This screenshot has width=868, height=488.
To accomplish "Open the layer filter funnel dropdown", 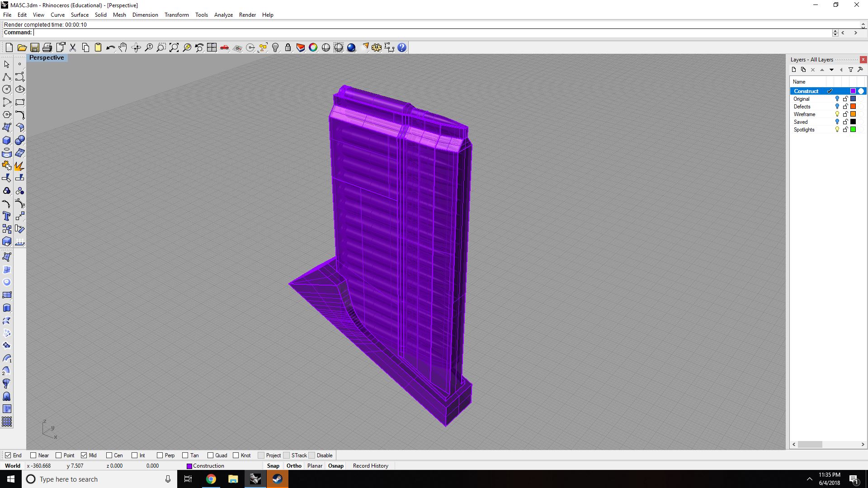I will 850,70.
